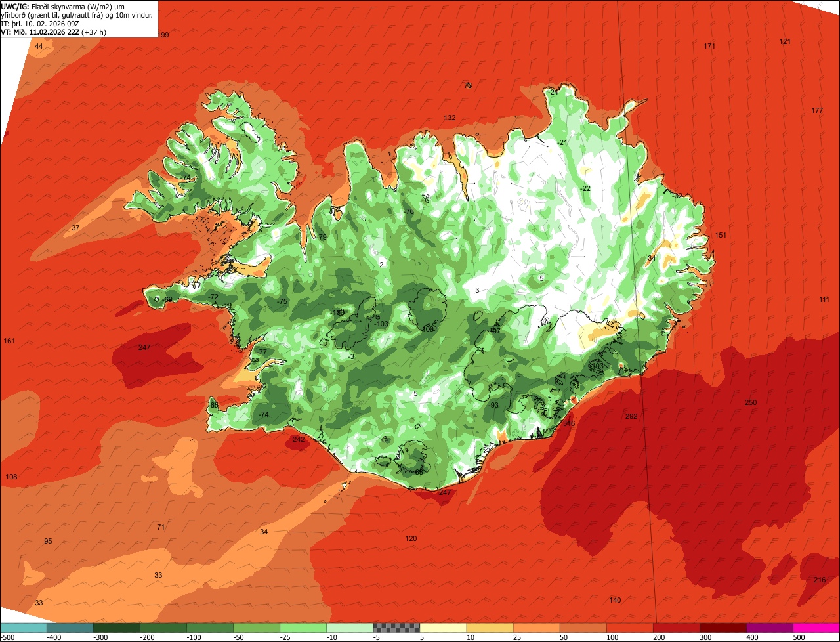Click the map value 242

299,439
